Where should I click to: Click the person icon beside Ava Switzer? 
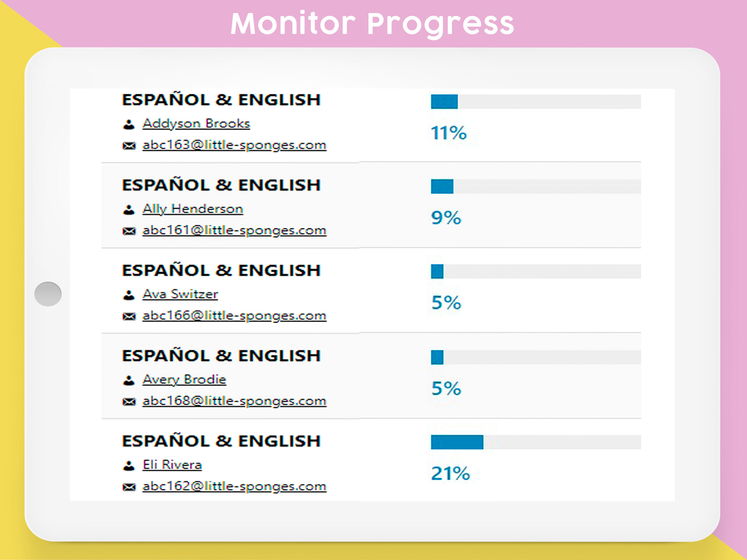tap(129, 295)
